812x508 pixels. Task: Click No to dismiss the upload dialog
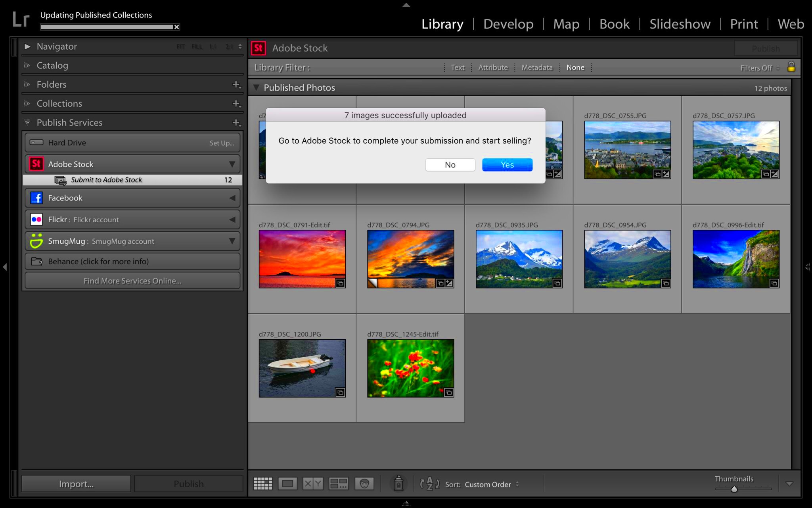(x=450, y=164)
